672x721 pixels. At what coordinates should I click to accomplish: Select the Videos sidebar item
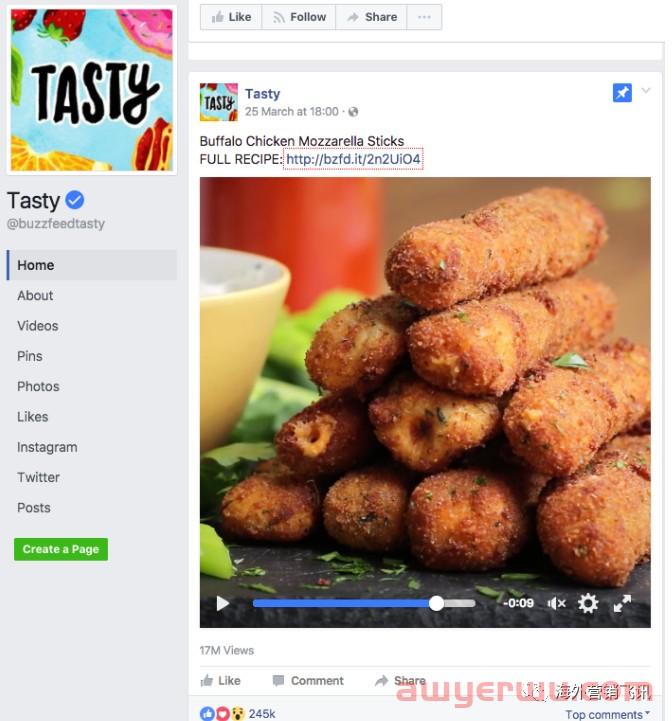38,326
